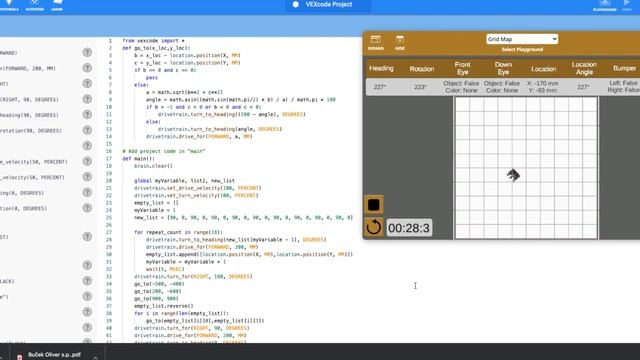Click the global myVariable declaration line

pyautogui.click(x=184, y=180)
